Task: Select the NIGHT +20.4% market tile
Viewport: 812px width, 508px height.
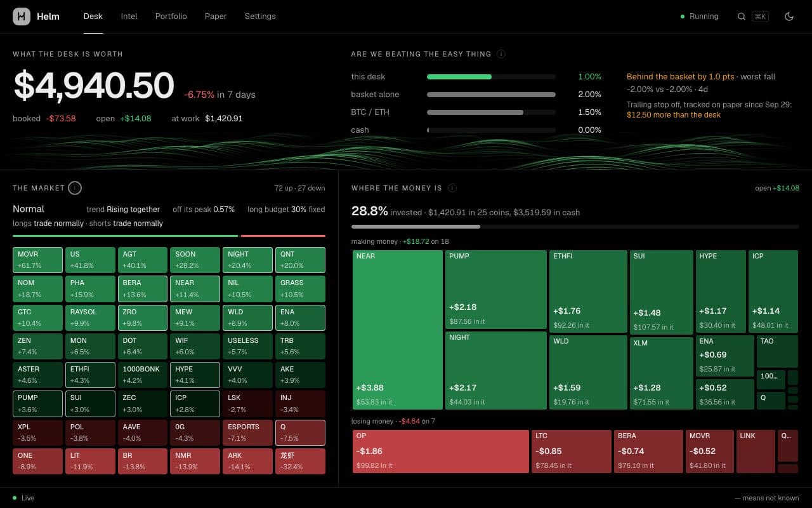Action: pyautogui.click(x=248, y=260)
